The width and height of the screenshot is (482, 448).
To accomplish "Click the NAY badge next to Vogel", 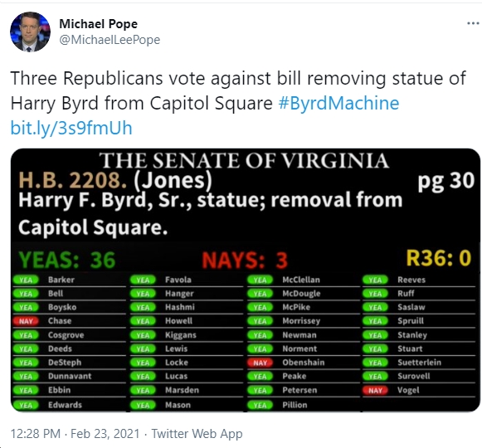I will [x=375, y=390].
